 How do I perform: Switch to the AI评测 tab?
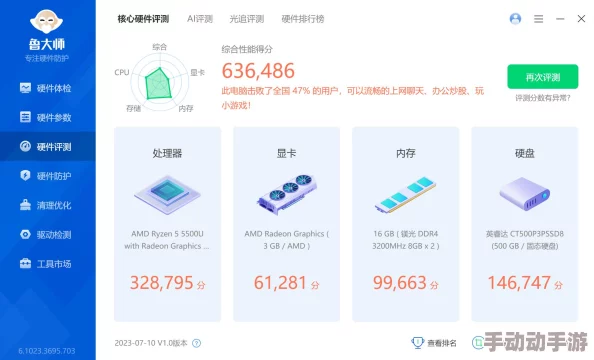[200, 19]
